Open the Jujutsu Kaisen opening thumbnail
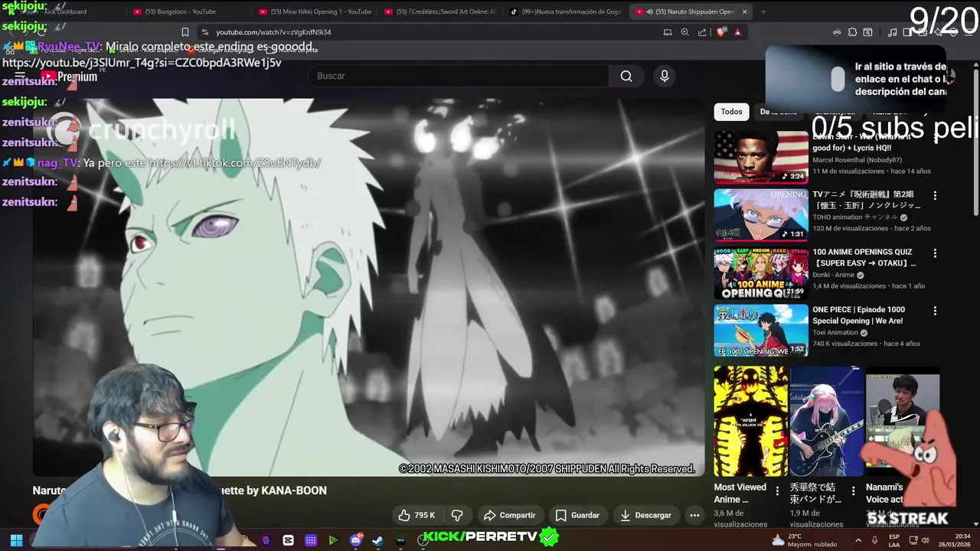The width and height of the screenshot is (980, 551). coord(761,215)
